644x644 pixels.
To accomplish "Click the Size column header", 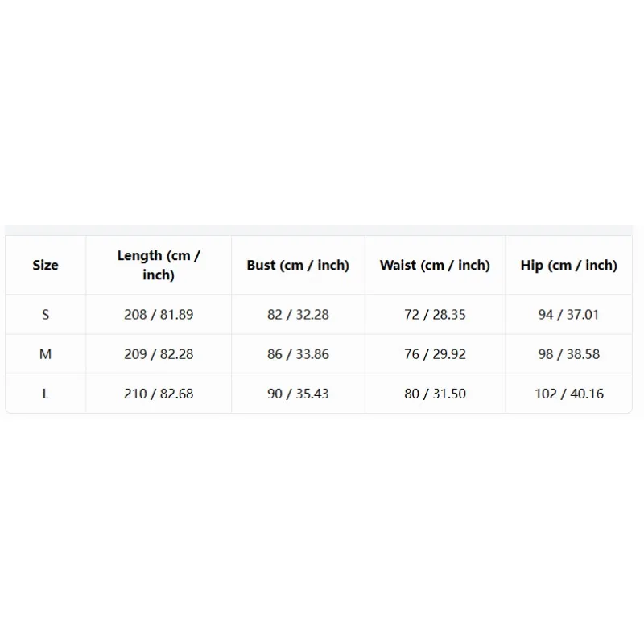I will (46, 265).
